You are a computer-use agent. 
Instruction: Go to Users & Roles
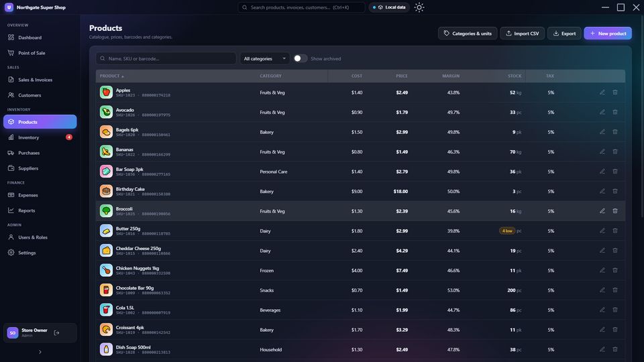point(40,237)
